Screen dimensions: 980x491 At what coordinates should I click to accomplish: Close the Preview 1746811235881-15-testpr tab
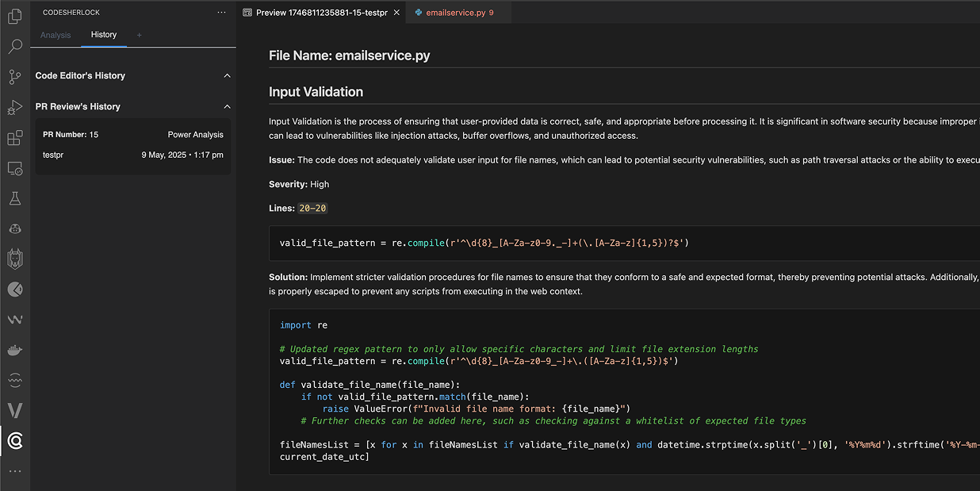point(396,12)
